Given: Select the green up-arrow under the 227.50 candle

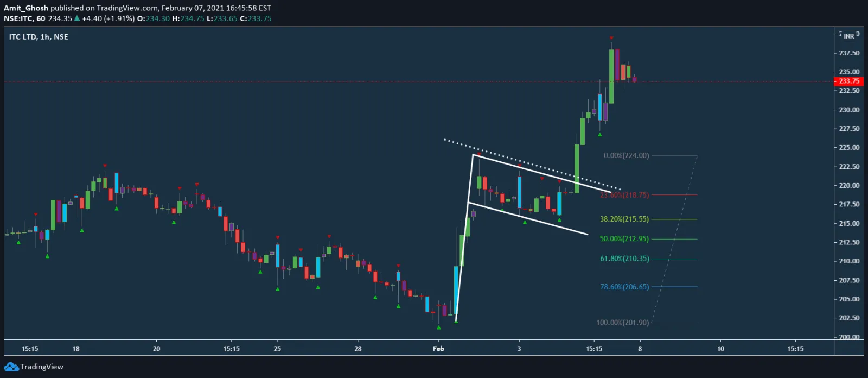Looking at the screenshot, I should (600, 135).
